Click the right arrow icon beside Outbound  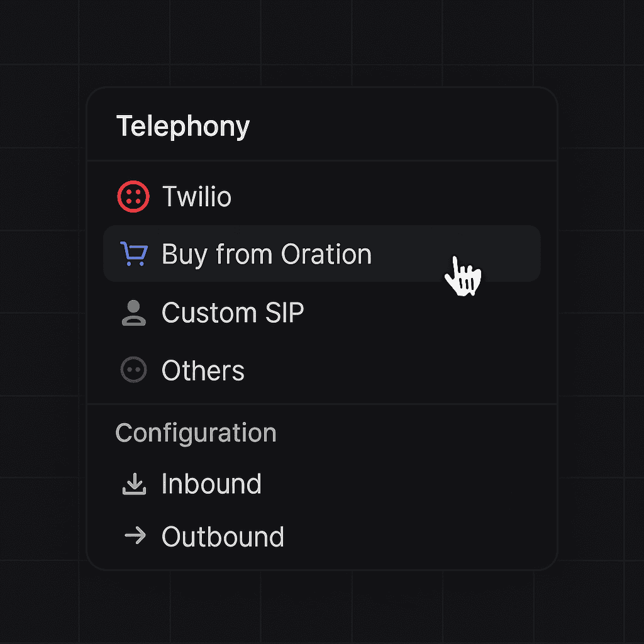tap(135, 536)
